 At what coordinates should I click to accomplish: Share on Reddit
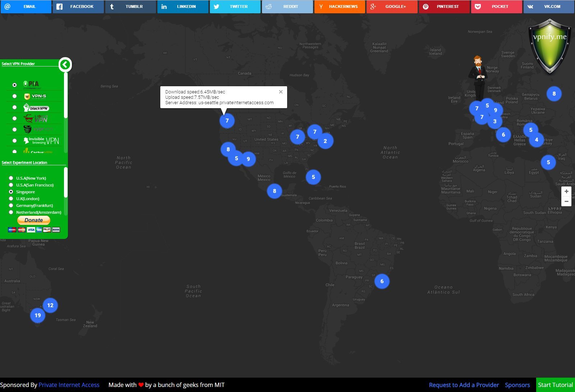287,6
